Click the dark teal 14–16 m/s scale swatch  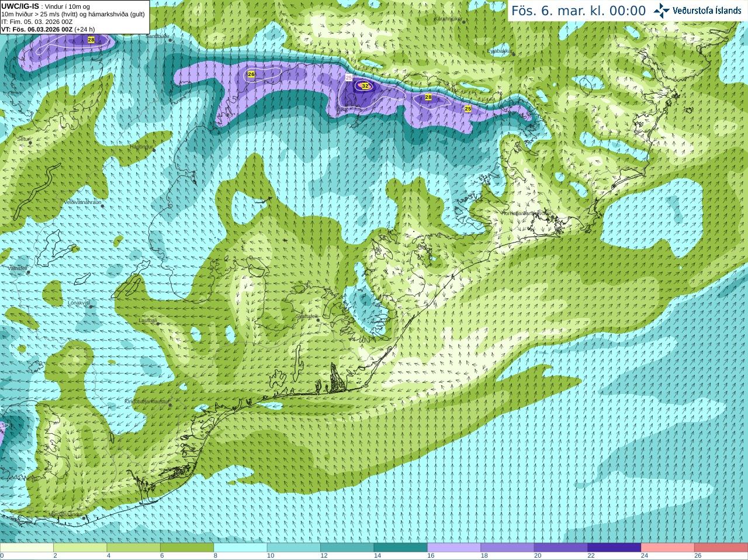coord(401,548)
